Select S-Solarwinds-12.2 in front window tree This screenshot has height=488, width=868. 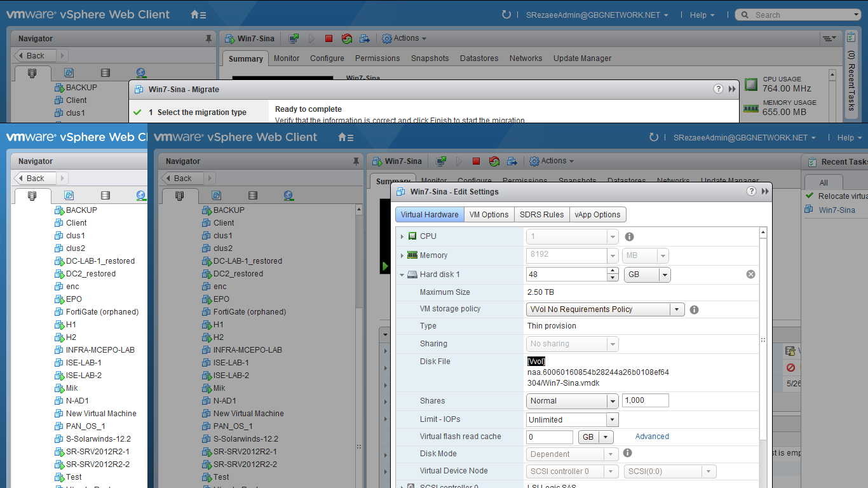pos(245,439)
